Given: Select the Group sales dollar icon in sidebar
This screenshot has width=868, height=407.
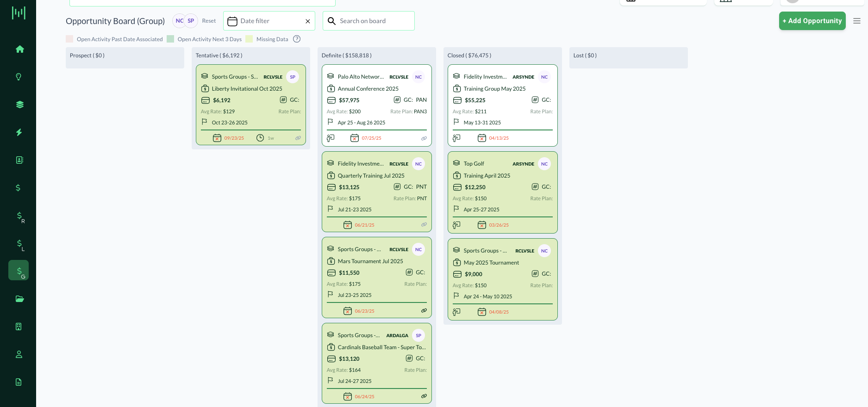Looking at the screenshot, I should (19, 271).
